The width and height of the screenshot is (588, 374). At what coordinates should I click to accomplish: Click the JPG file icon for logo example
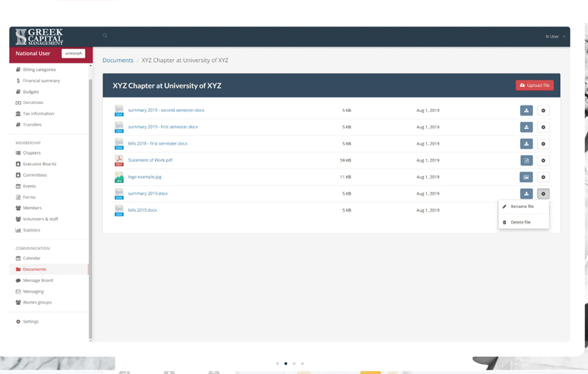[x=119, y=177]
